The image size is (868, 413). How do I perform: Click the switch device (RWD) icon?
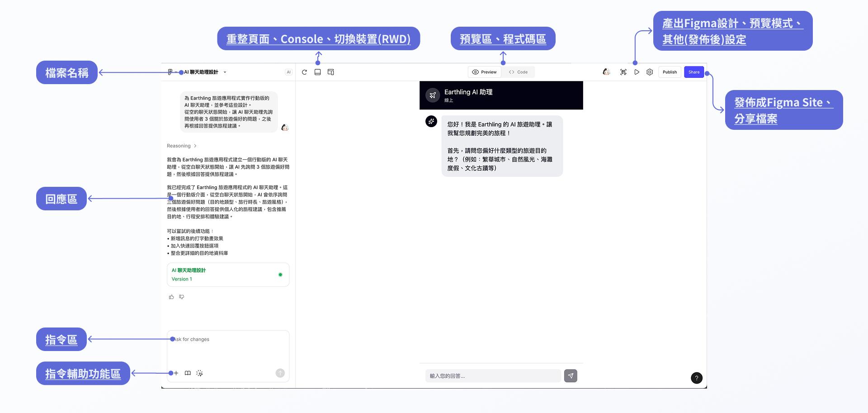tap(330, 72)
